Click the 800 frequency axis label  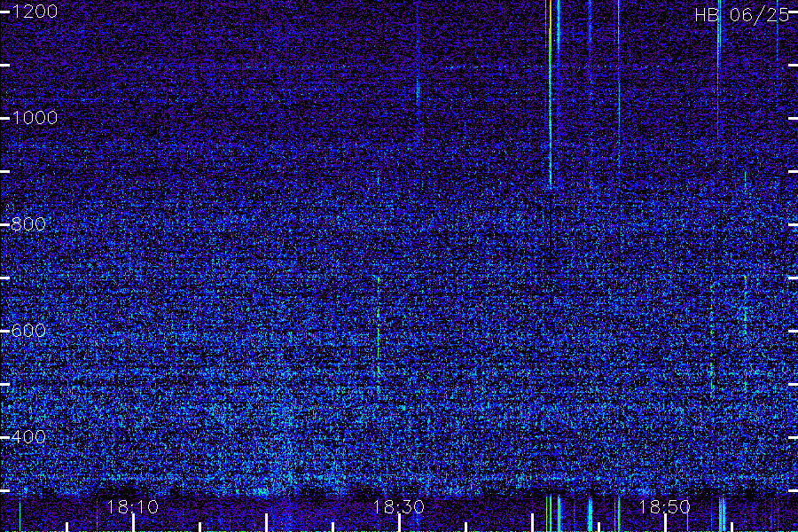pos(28,224)
